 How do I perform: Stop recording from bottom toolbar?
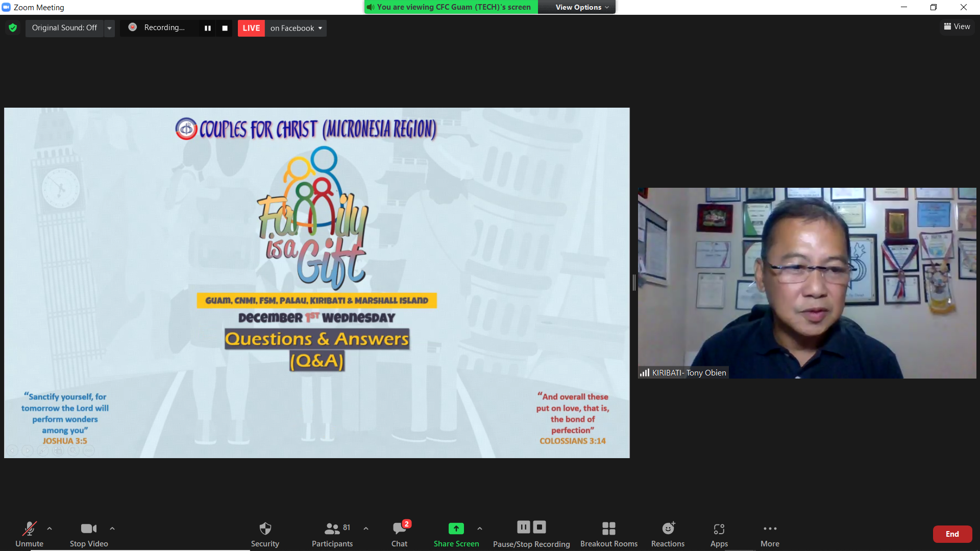[x=540, y=527]
